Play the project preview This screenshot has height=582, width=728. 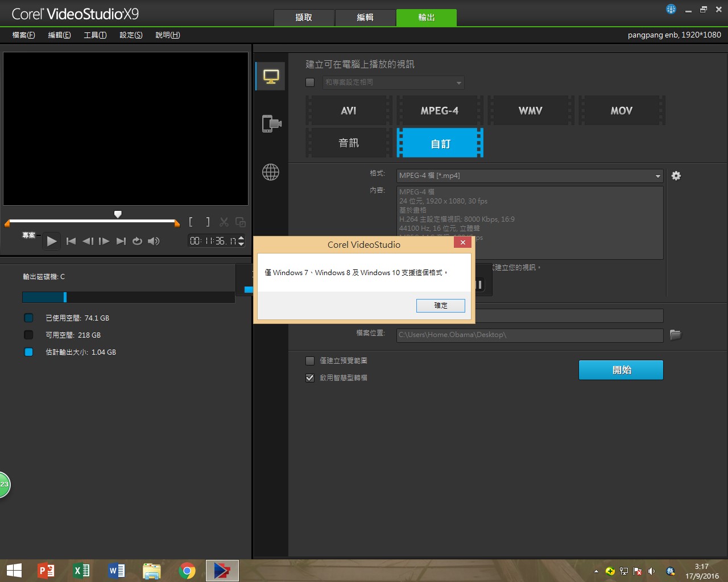point(52,241)
